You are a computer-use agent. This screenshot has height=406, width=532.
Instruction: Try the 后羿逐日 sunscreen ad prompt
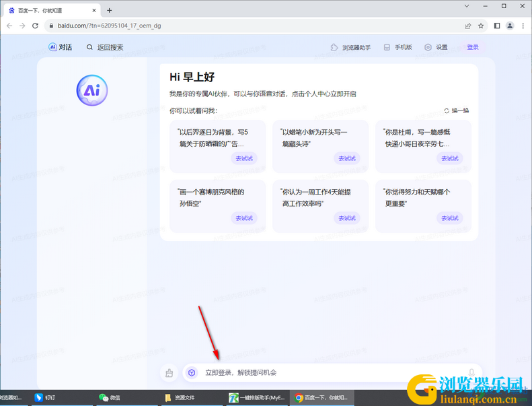244,158
